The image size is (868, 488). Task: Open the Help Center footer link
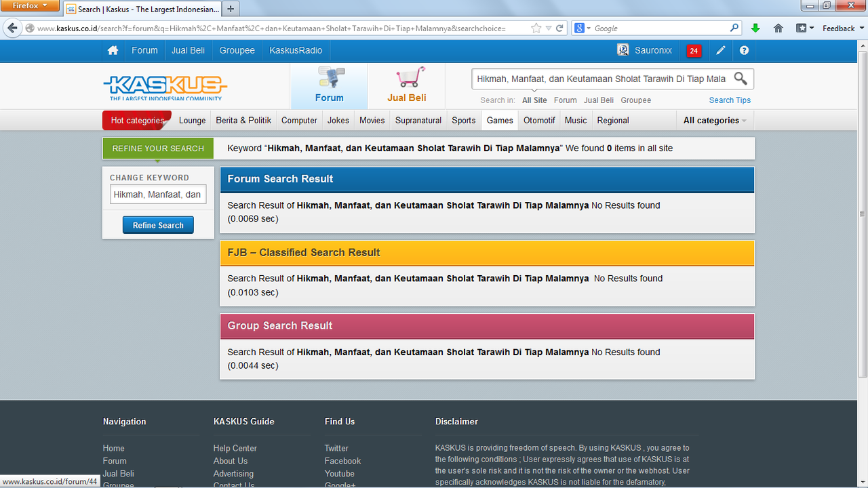(235, 448)
